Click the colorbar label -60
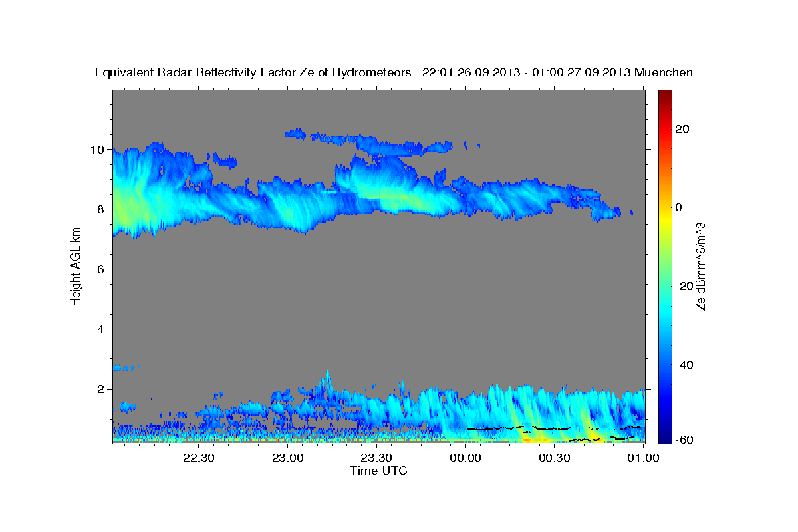 [685, 439]
